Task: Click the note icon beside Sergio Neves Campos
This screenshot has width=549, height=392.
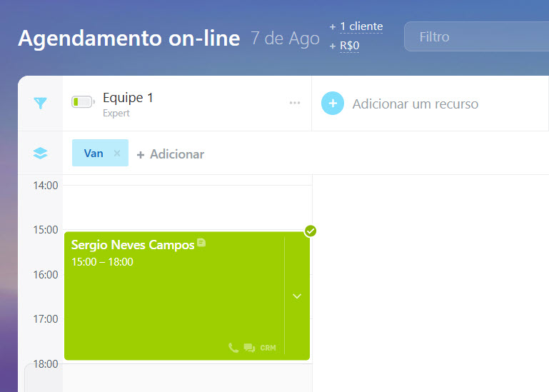Action: coord(201,243)
